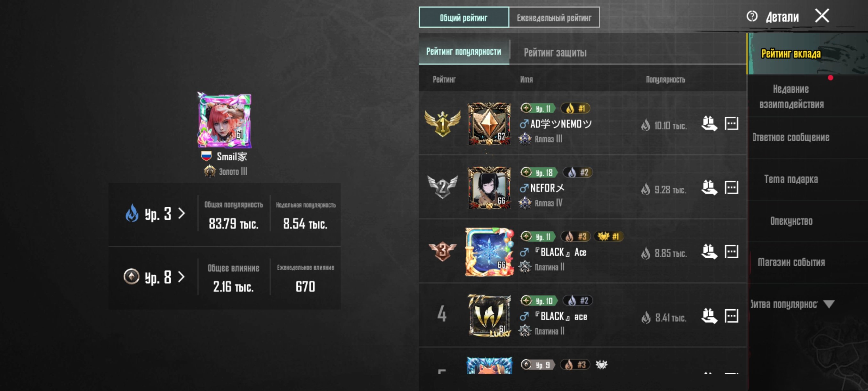The image size is (868, 391).
Task: Select the Рейтинг популярности tab
Action: click(464, 52)
